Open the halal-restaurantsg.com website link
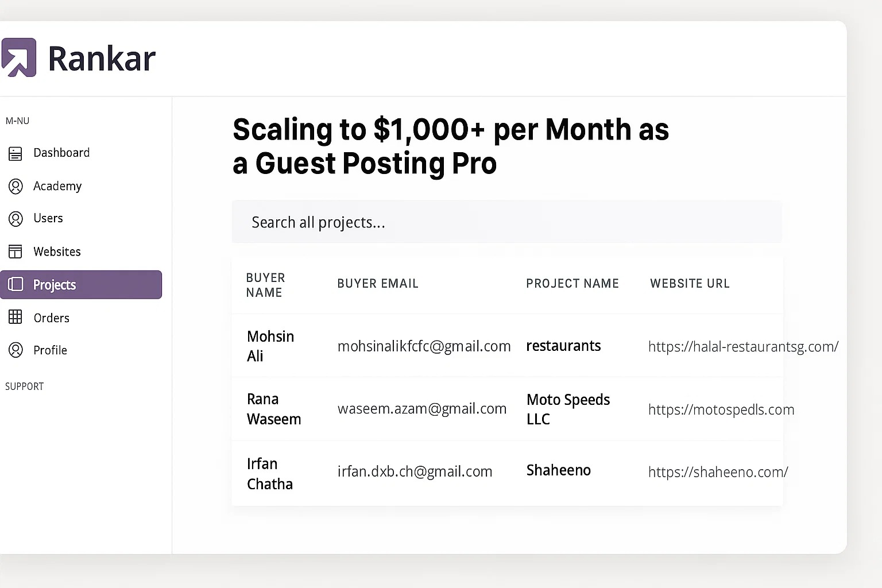Screen dimensions: 882x588 (x=743, y=347)
